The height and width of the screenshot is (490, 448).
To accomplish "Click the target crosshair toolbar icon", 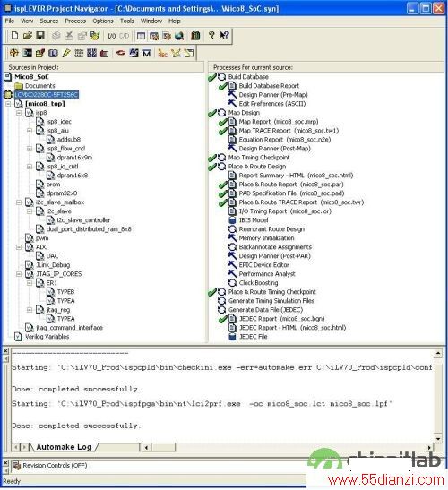I will [x=13, y=53].
